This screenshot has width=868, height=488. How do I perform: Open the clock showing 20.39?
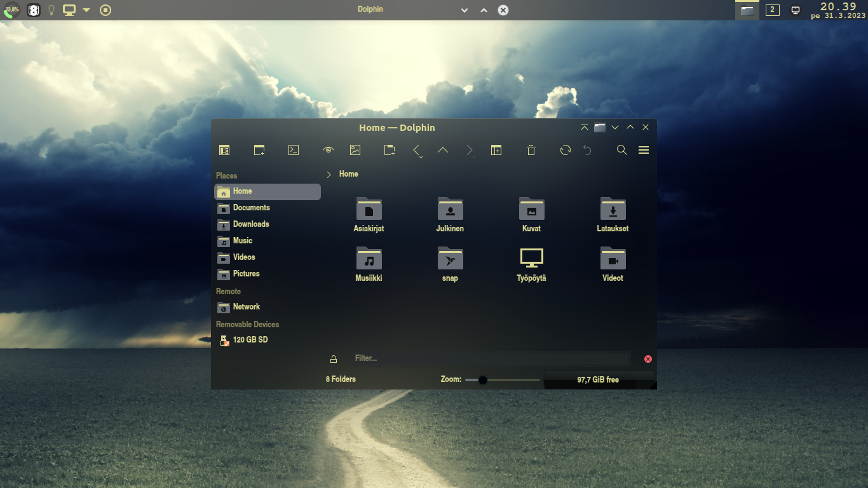coord(838,10)
